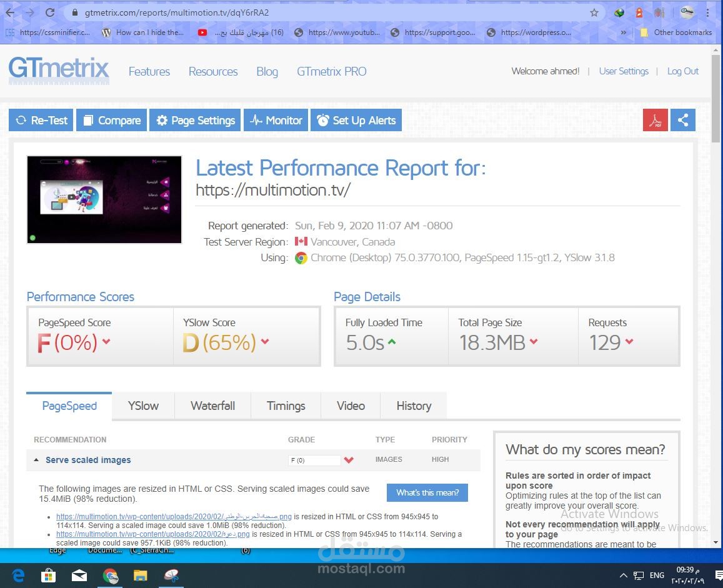This screenshot has width=723, height=588.
Task: Open the cssminifier bookmark
Action: 49,32
